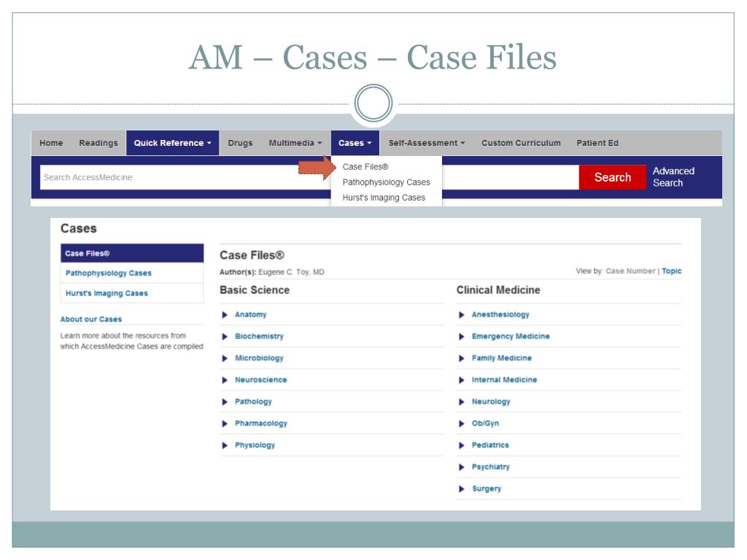Expand the Surgery triangle arrow
This screenshot has width=747, height=560.
coord(462,489)
